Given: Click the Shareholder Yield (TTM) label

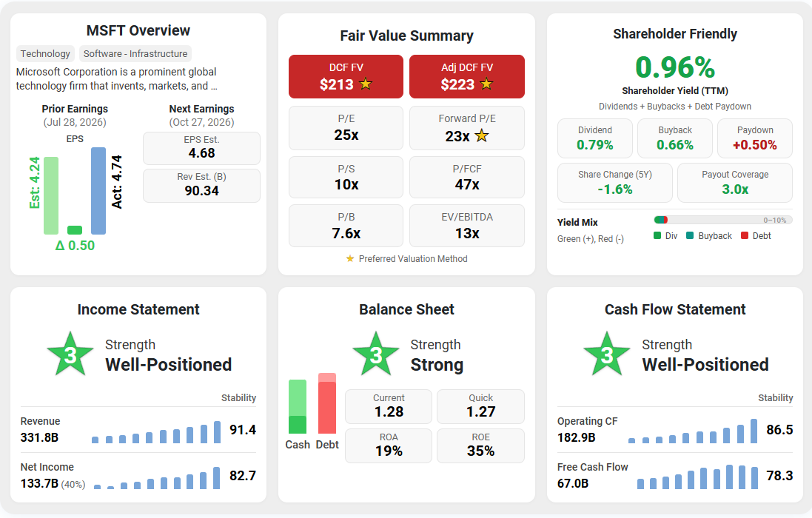Looking at the screenshot, I should coord(675,90).
